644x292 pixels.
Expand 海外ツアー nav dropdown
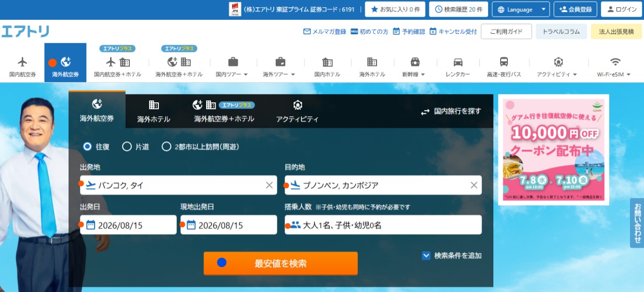(x=279, y=67)
